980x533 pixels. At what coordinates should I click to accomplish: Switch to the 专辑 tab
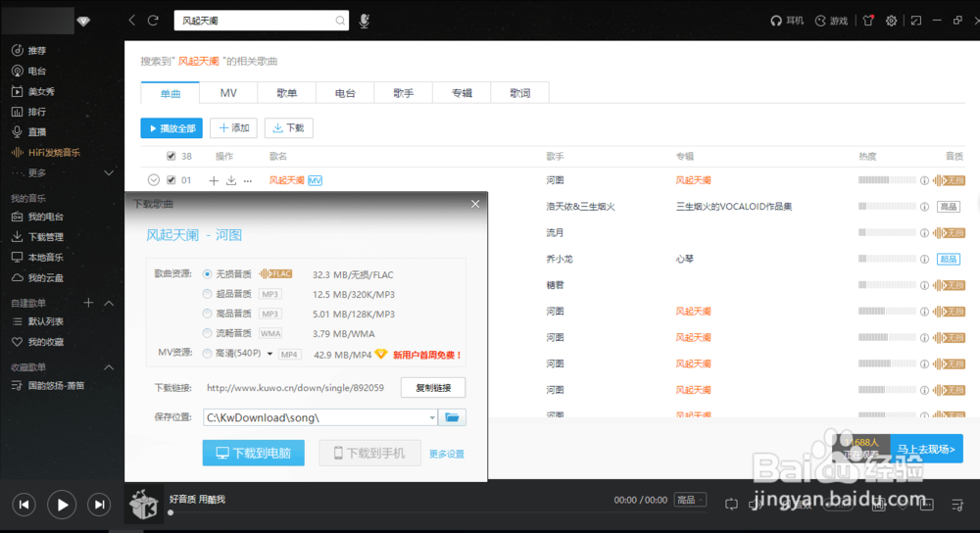(x=462, y=93)
